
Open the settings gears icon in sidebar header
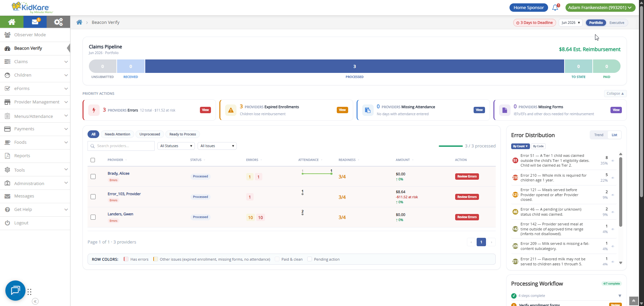tap(58, 22)
